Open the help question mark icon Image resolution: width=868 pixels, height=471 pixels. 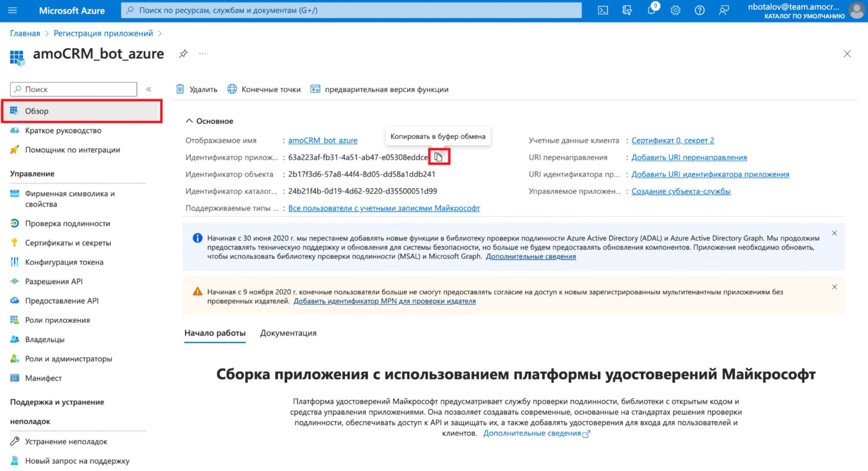coord(700,11)
